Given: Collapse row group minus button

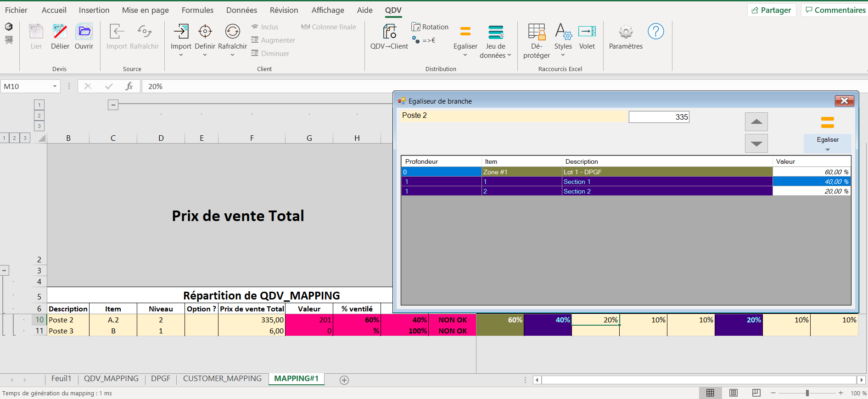Looking at the screenshot, I should [4, 271].
